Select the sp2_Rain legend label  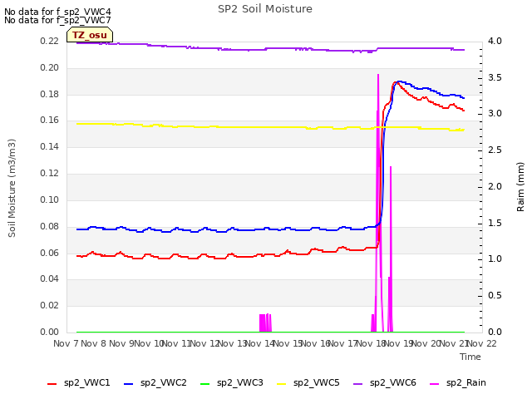[x=466, y=382]
